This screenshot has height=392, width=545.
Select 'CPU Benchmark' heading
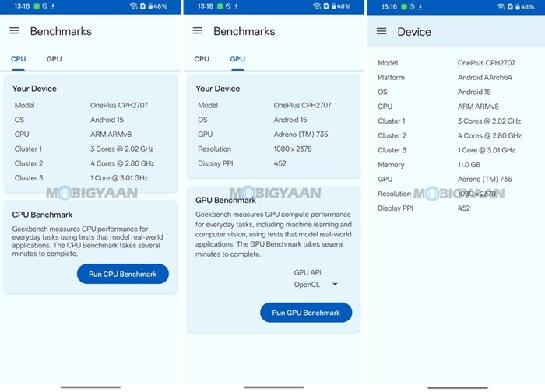coord(42,215)
